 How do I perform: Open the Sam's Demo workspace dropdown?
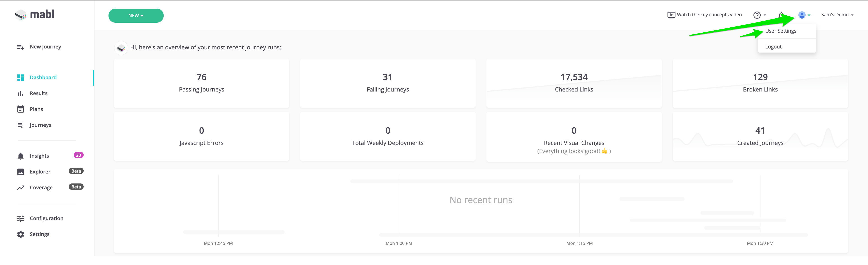click(x=837, y=15)
